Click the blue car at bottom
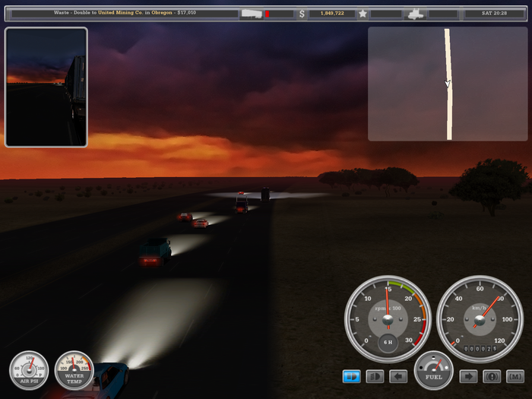 [x=103, y=380]
